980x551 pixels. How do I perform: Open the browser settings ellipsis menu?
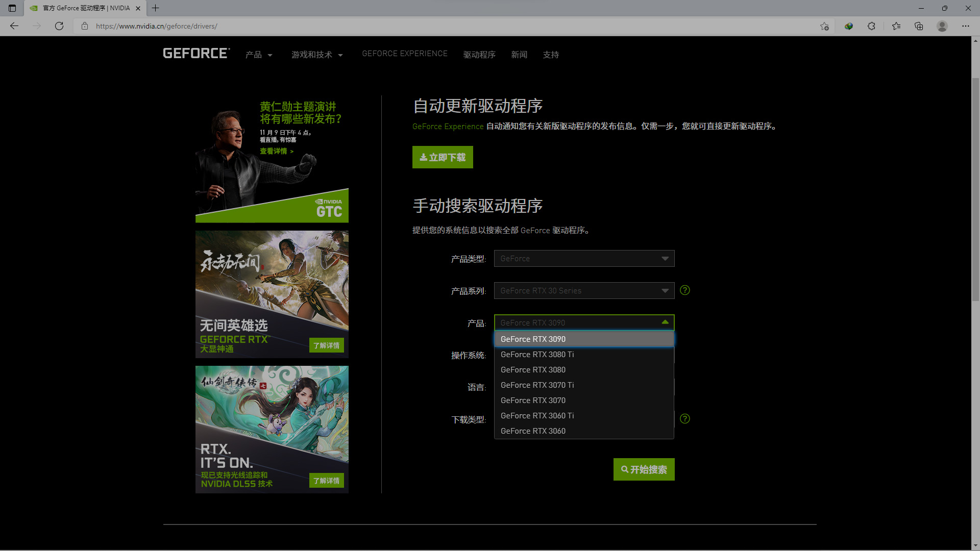click(x=966, y=26)
